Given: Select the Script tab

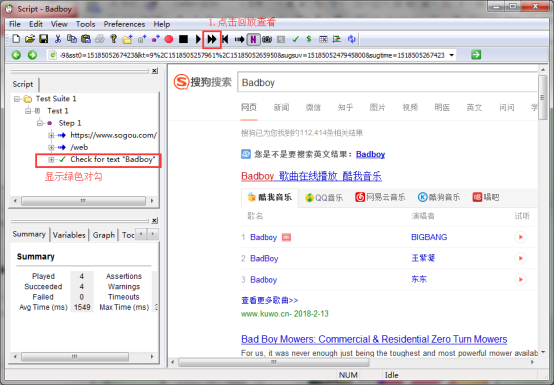Looking at the screenshot, I should [x=23, y=84].
